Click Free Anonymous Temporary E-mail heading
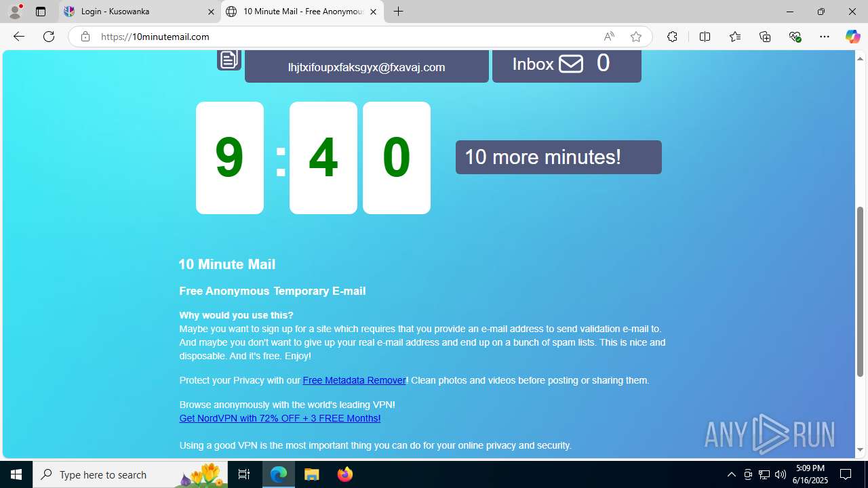This screenshot has height=488, width=868. [x=273, y=291]
